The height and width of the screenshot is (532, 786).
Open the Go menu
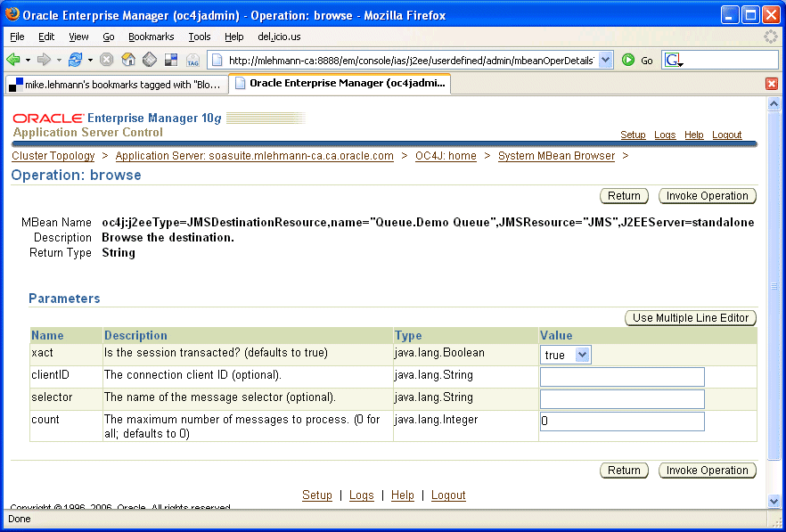(109, 37)
